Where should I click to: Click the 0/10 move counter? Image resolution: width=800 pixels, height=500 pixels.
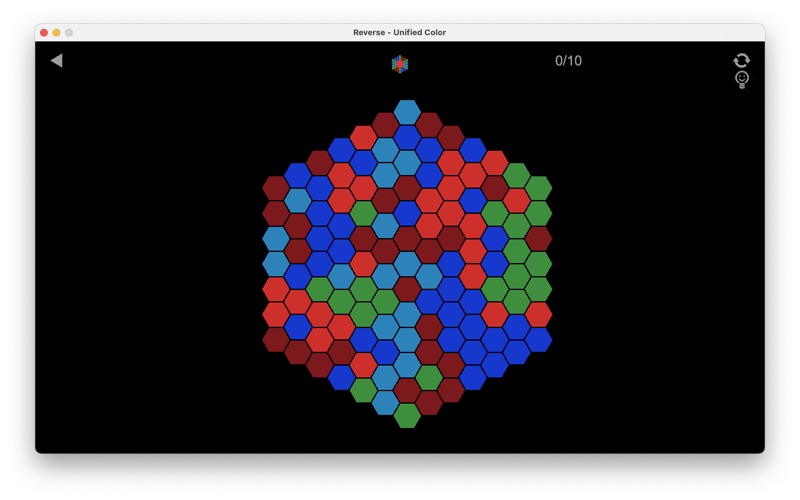pos(568,61)
